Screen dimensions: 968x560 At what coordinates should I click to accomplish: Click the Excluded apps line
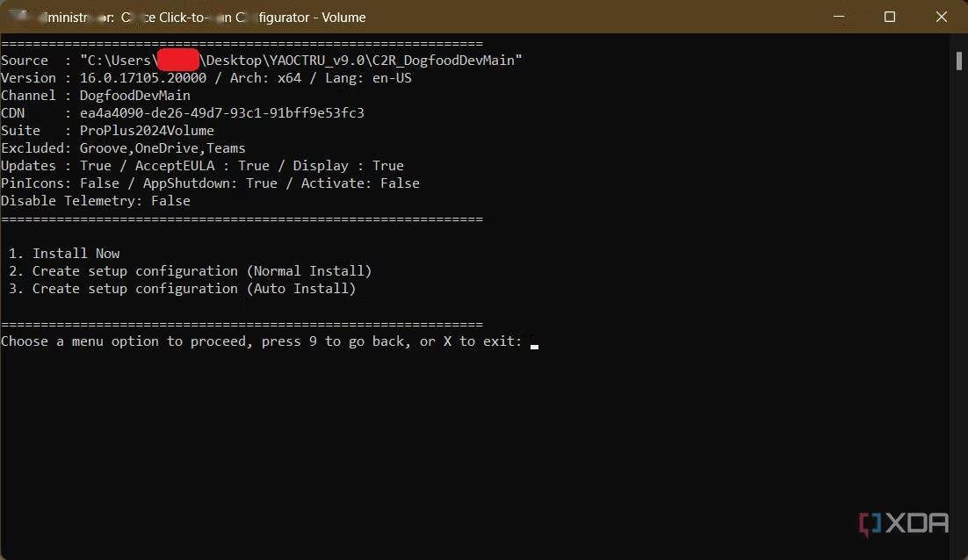tap(123, 148)
